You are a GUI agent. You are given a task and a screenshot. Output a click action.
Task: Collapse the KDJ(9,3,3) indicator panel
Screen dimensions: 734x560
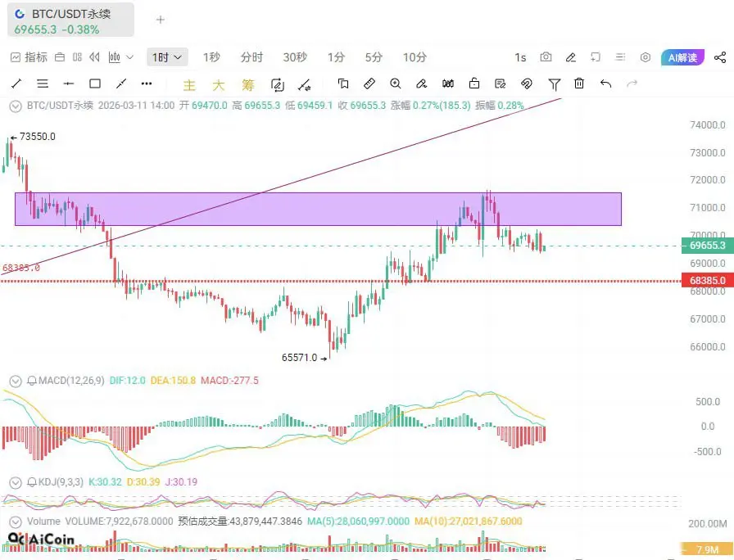(x=16, y=482)
